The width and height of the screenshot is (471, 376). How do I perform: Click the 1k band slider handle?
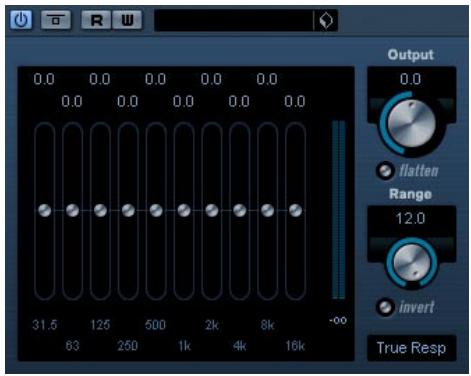pos(184,210)
